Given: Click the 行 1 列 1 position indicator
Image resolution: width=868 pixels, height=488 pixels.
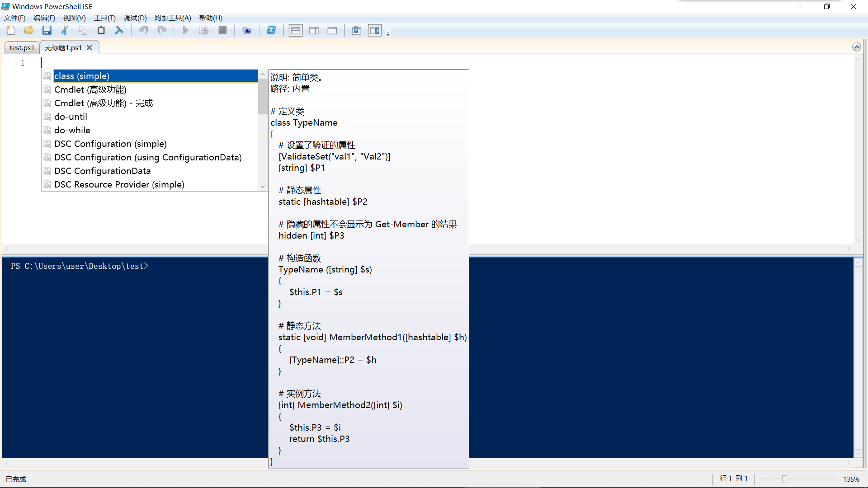Looking at the screenshot, I should click(x=734, y=479).
